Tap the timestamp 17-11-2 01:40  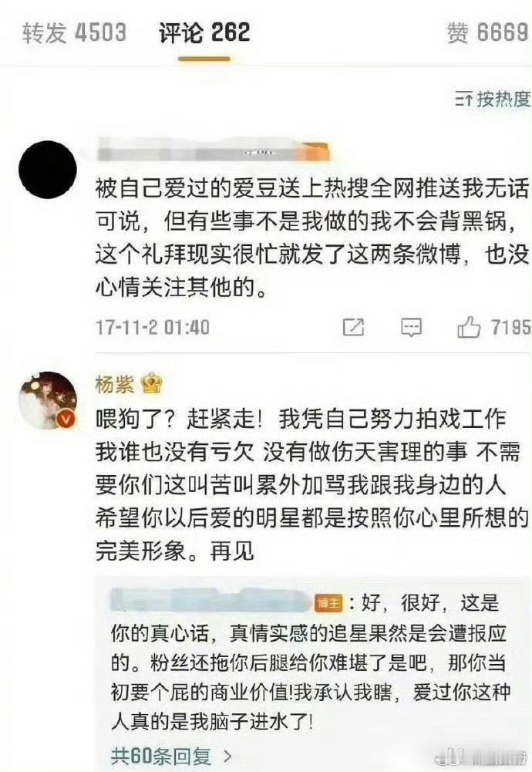point(153,327)
